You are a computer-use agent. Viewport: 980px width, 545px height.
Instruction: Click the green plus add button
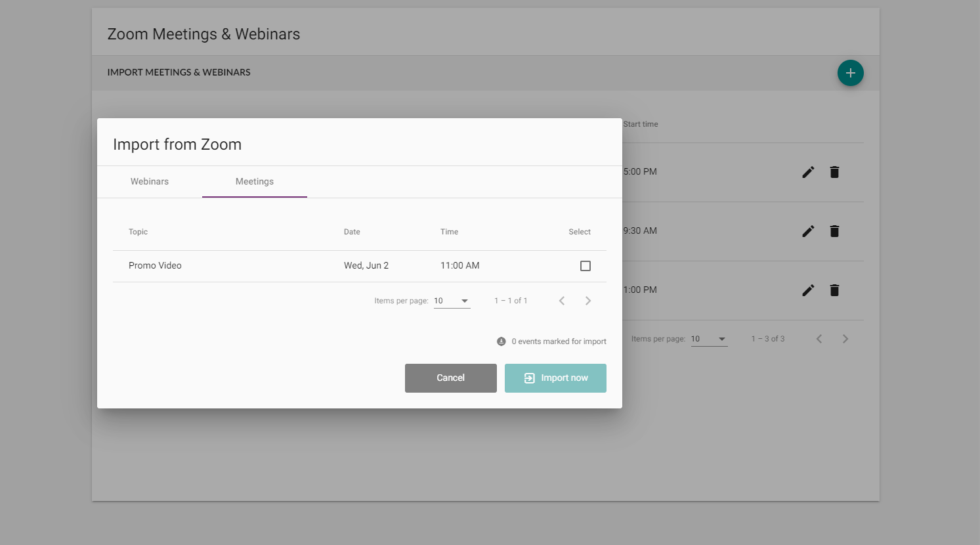point(850,73)
